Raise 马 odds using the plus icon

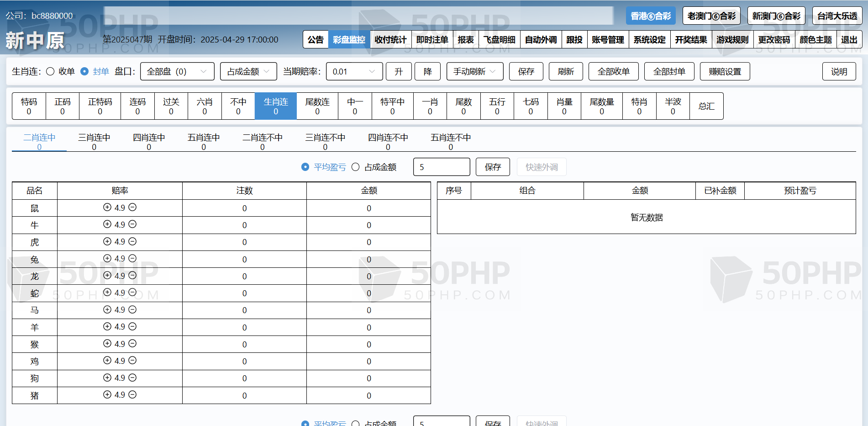107,310
